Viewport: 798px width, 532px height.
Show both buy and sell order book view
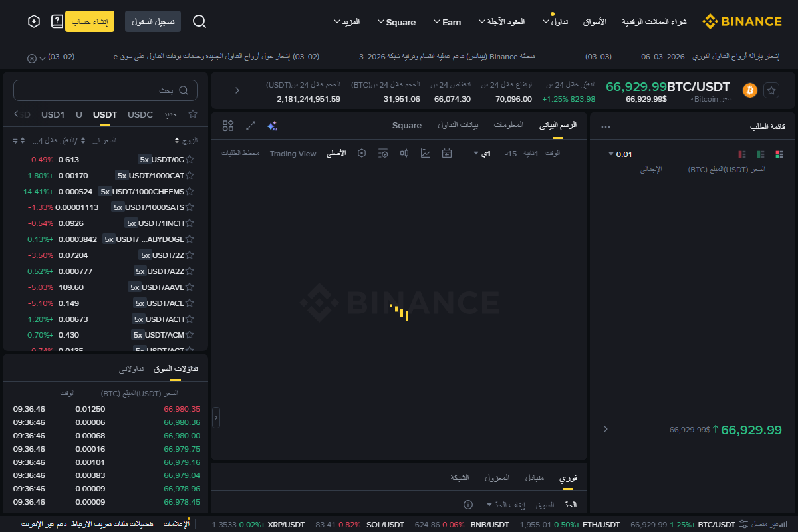[x=779, y=154]
